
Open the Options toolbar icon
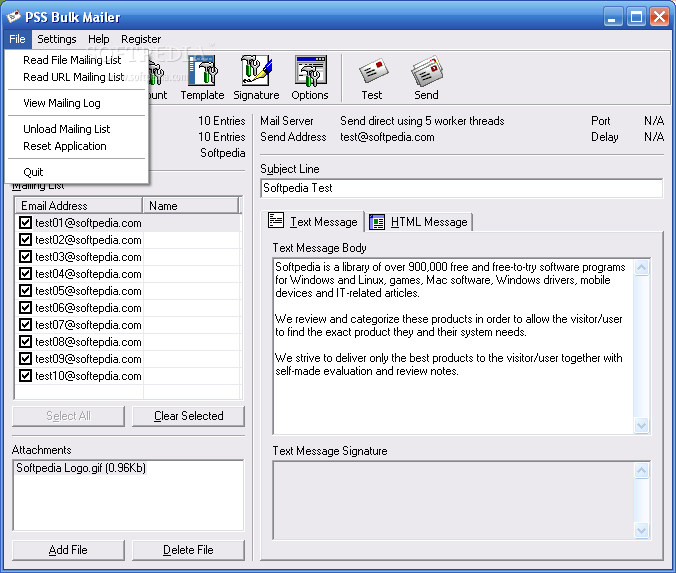[310, 71]
